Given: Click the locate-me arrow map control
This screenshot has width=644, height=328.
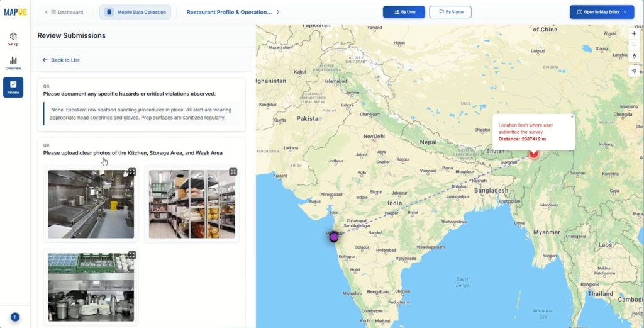Looking at the screenshot, I should (x=634, y=71).
